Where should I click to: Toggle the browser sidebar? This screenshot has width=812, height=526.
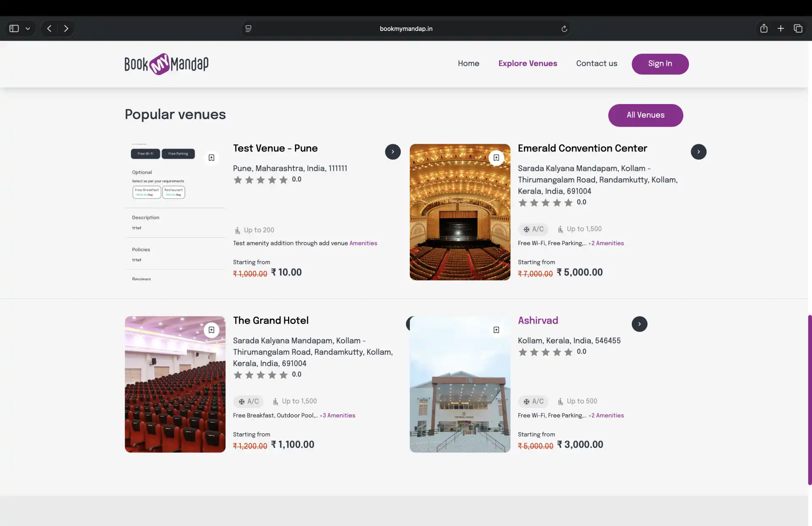click(14, 28)
